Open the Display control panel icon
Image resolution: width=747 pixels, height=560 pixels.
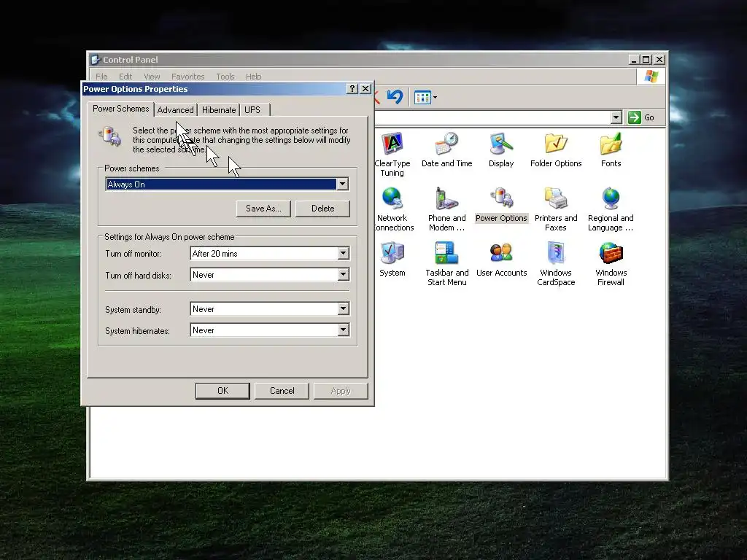(x=501, y=144)
